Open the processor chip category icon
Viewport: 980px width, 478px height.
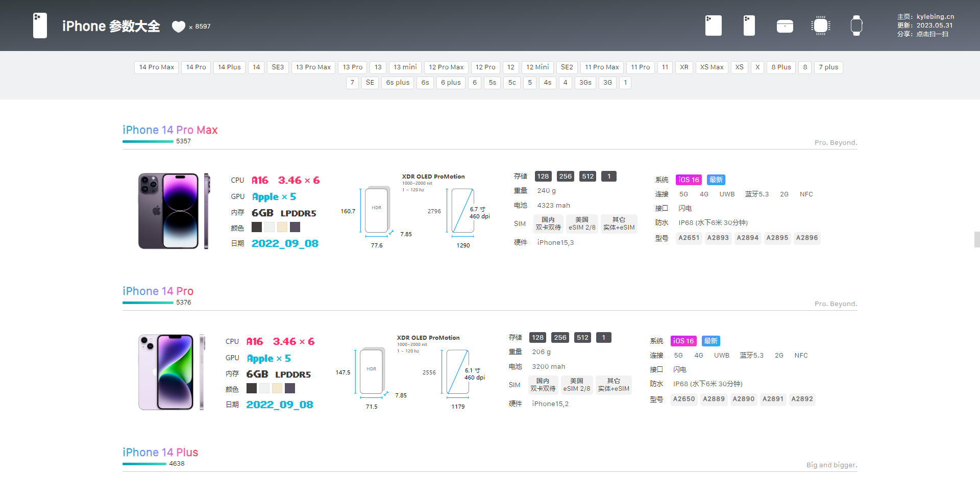820,26
